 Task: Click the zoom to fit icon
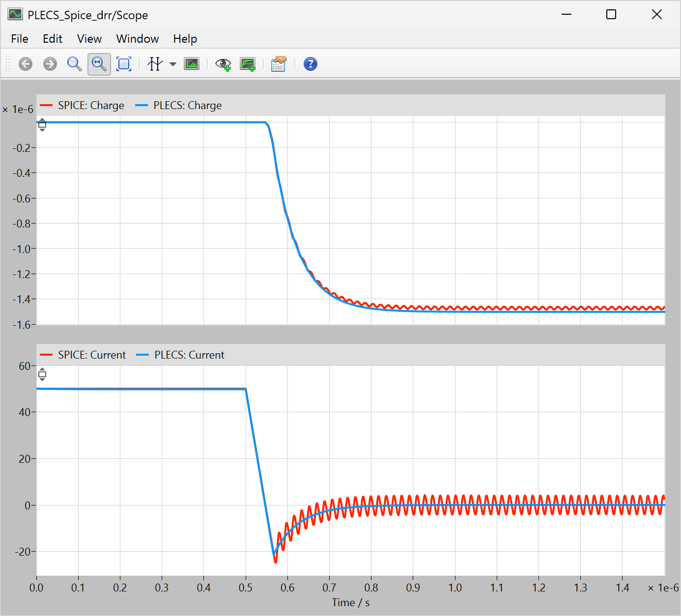[x=124, y=64]
